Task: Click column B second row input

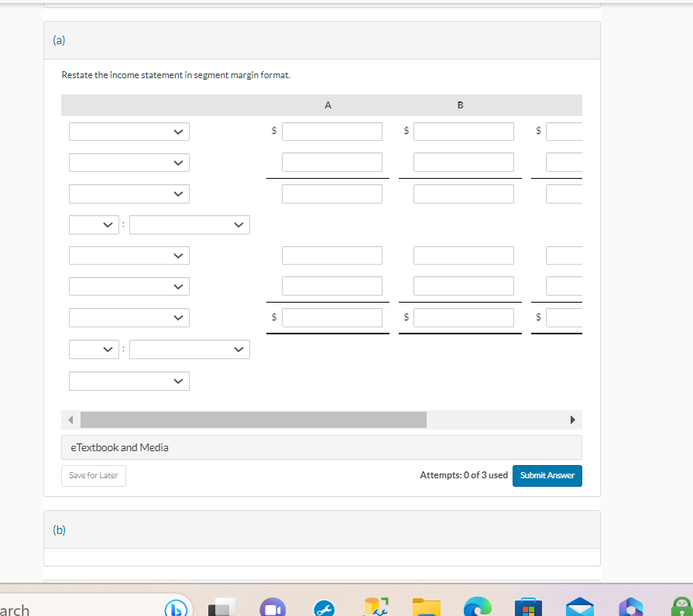Action: (464, 162)
